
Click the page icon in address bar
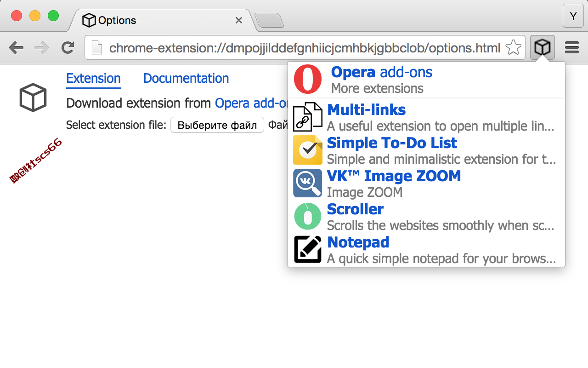pos(96,47)
